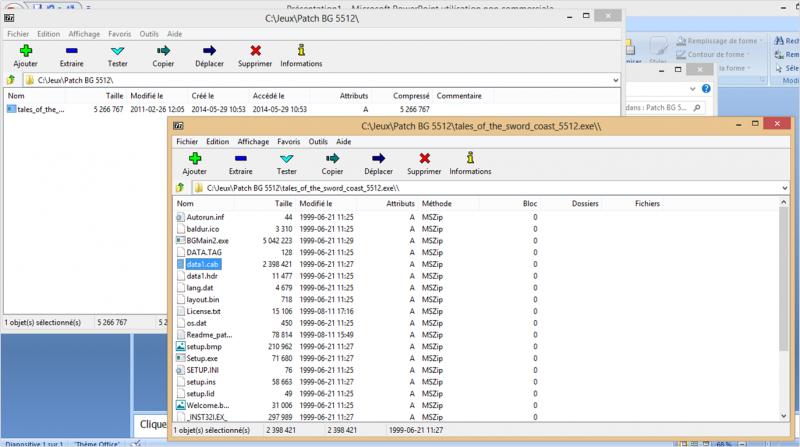Click scroll down arrow in front file list

(784, 416)
